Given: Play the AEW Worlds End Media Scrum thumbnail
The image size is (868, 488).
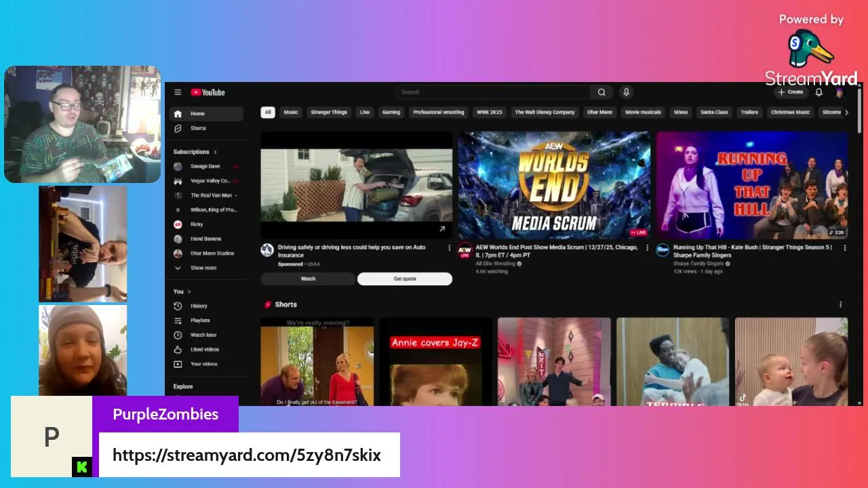Looking at the screenshot, I should [x=554, y=185].
